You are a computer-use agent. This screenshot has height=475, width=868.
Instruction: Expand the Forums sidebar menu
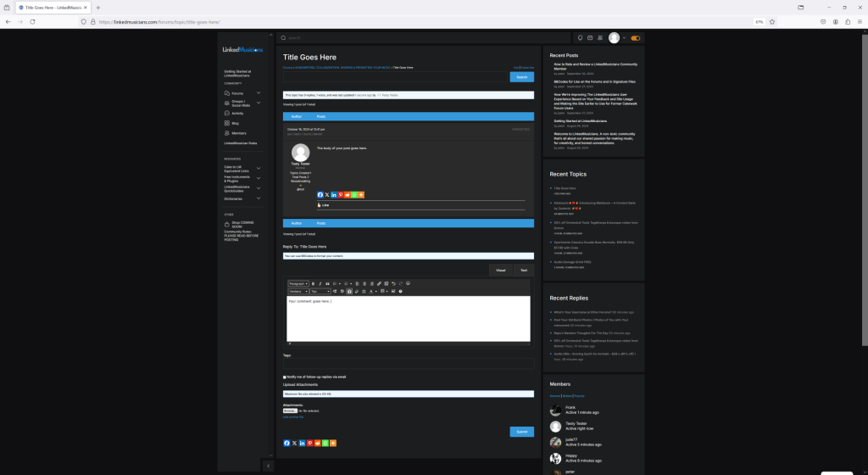tap(259, 93)
